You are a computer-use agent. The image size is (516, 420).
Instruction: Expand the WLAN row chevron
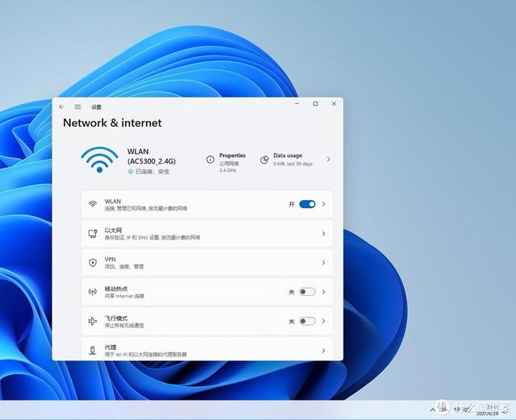pyautogui.click(x=324, y=204)
